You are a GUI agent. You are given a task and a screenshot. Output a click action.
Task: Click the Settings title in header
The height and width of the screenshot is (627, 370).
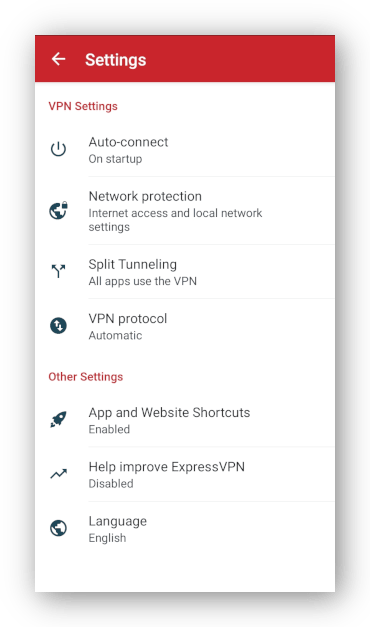point(116,60)
